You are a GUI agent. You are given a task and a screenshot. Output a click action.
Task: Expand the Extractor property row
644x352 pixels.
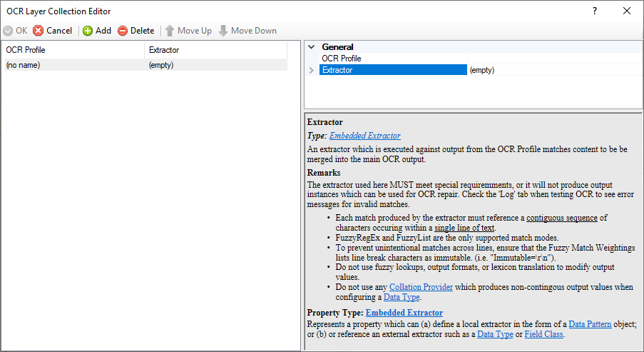tap(312, 70)
